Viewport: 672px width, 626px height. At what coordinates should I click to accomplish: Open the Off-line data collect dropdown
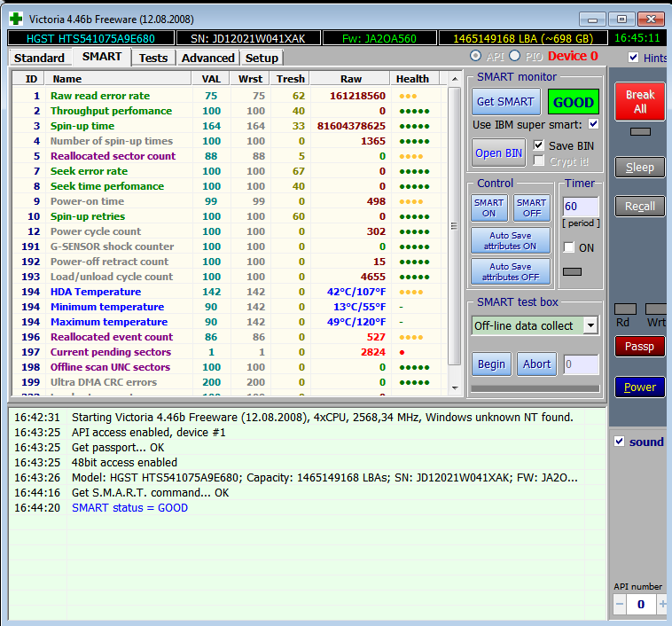point(591,325)
